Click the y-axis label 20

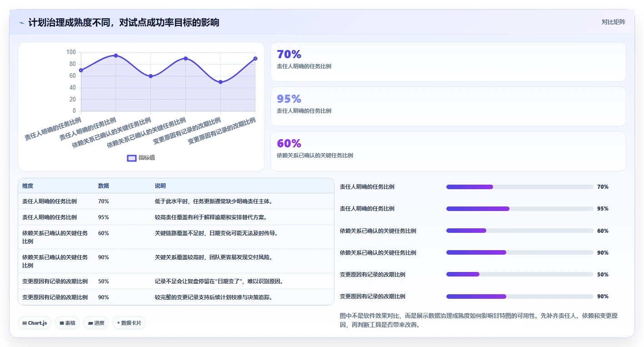click(73, 99)
